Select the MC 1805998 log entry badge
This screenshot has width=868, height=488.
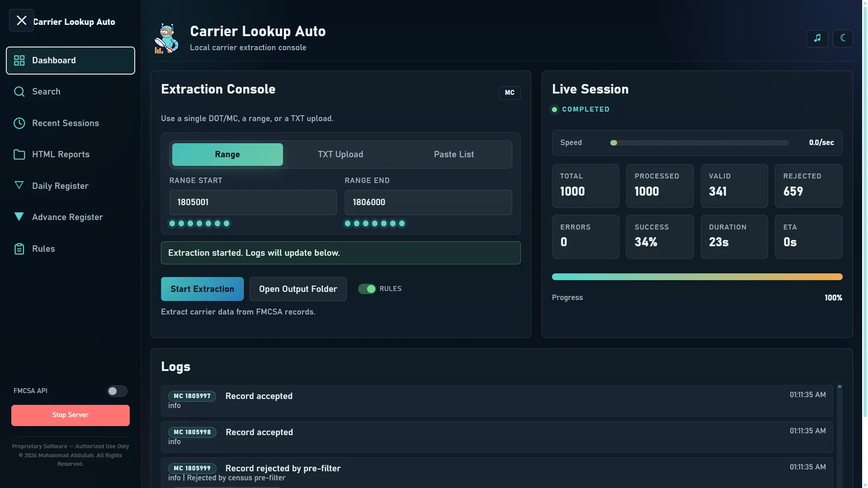pos(192,432)
